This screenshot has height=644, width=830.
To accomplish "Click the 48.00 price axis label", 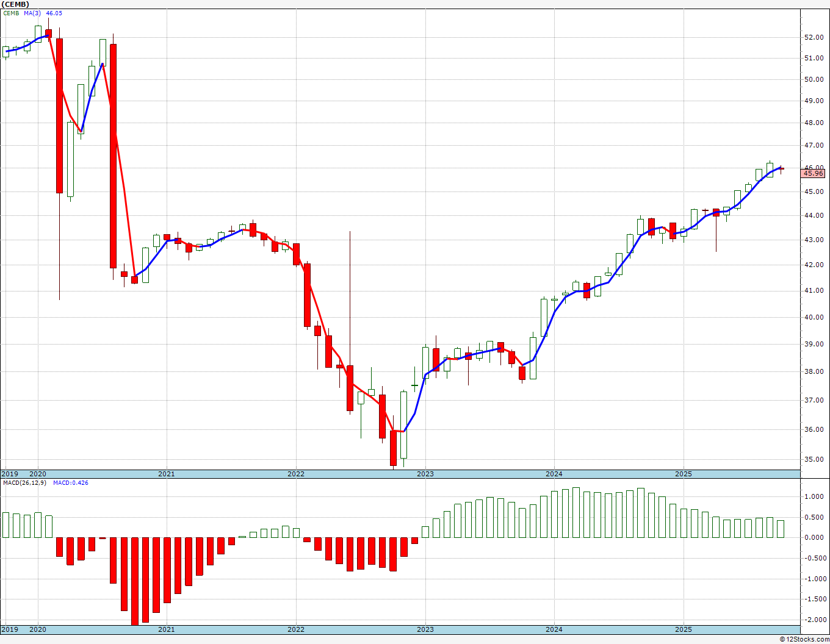I will click(x=814, y=123).
